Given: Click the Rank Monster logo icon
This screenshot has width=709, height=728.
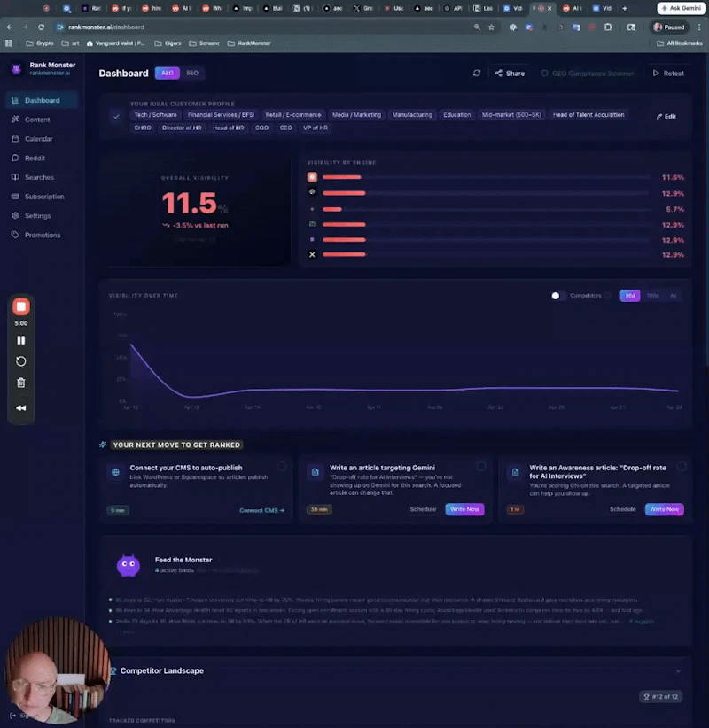Looking at the screenshot, I should click(x=17, y=69).
